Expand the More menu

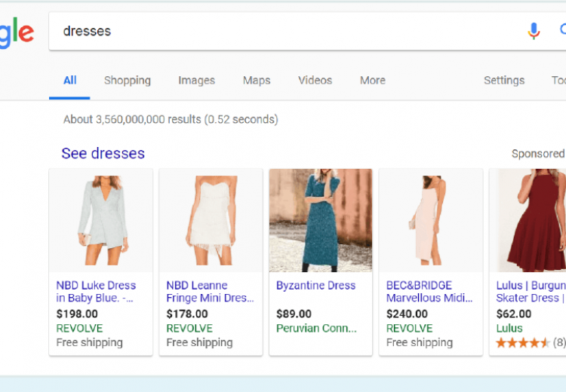point(373,80)
